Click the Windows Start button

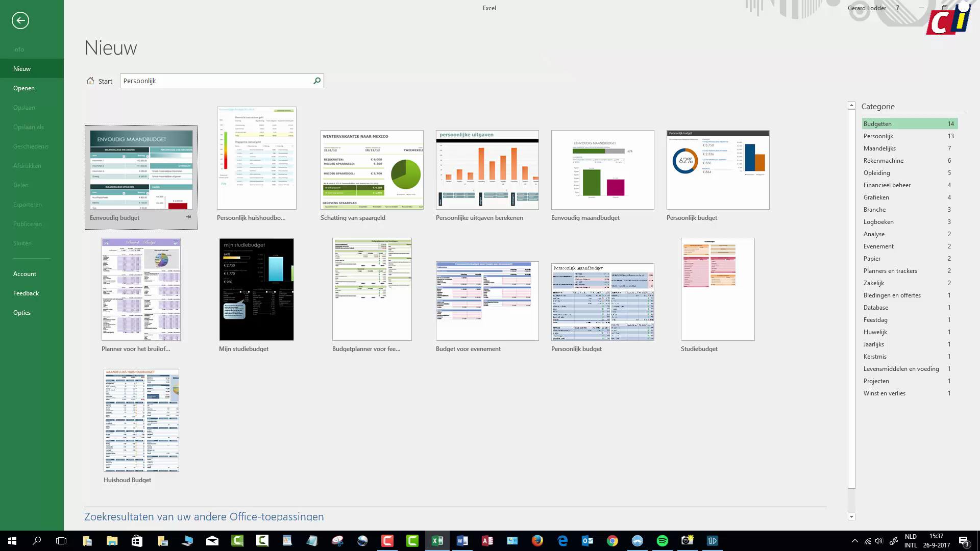(x=12, y=541)
